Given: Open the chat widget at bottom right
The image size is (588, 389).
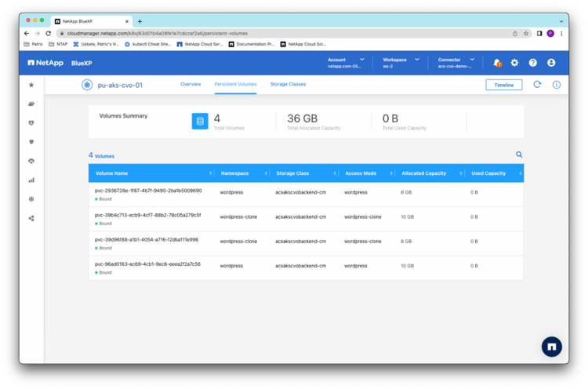Looking at the screenshot, I should (552, 347).
